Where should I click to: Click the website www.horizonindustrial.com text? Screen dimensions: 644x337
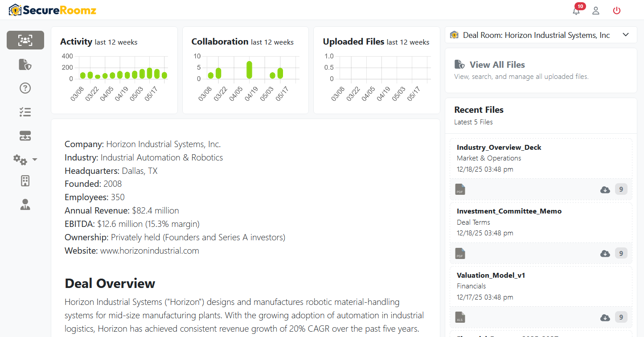[x=150, y=251]
